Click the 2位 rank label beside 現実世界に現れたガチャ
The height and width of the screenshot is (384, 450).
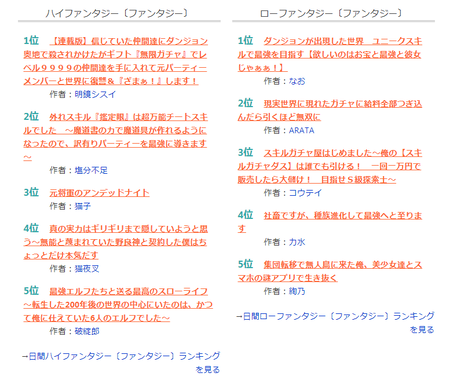click(x=245, y=103)
